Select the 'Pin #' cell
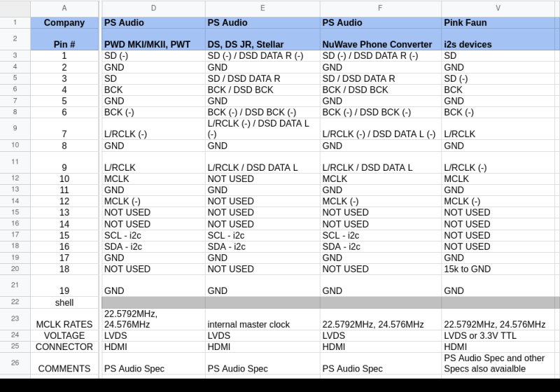The height and width of the screenshot is (392, 560). point(64,44)
